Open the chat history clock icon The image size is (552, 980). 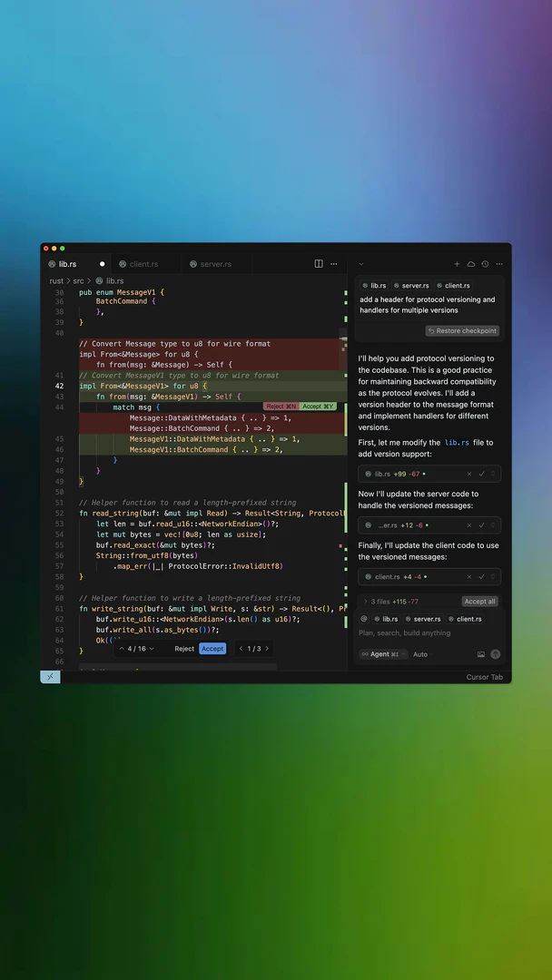coord(485,264)
